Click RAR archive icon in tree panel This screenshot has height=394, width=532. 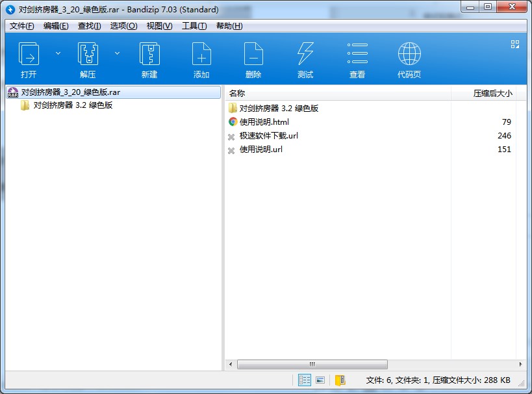pyautogui.click(x=13, y=92)
